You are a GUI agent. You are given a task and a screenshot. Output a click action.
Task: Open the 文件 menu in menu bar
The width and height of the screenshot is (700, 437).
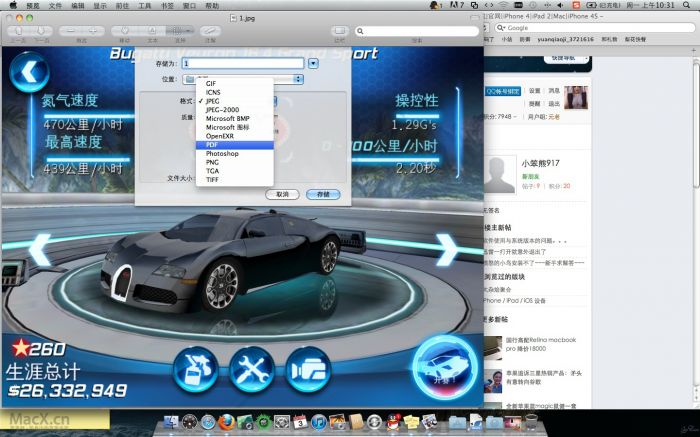click(x=55, y=5)
